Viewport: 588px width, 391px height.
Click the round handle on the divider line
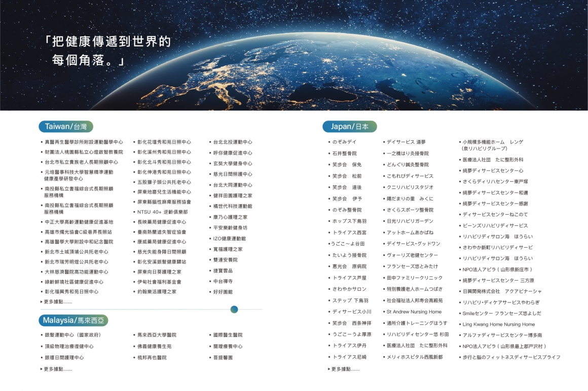click(234, 309)
